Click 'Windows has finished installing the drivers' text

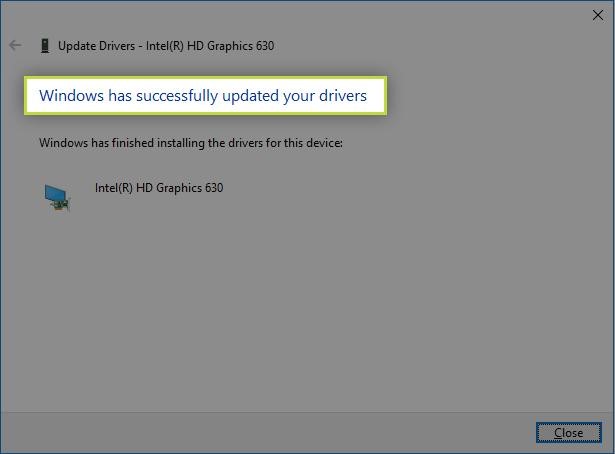pos(191,143)
